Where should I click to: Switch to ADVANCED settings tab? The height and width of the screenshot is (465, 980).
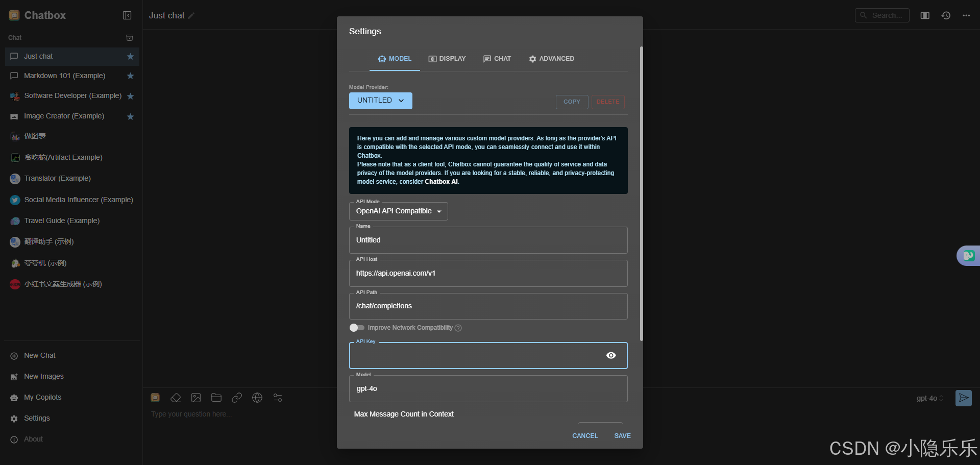click(552, 59)
